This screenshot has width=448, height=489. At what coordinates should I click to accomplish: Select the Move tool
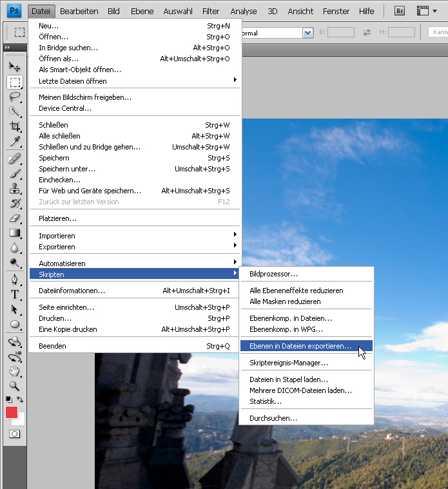14,67
